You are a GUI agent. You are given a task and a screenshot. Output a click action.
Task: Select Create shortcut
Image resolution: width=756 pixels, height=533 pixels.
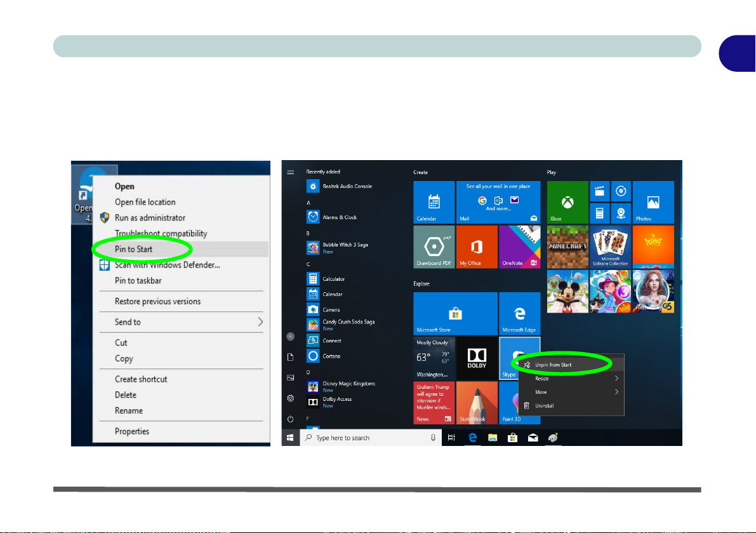(x=141, y=379)
